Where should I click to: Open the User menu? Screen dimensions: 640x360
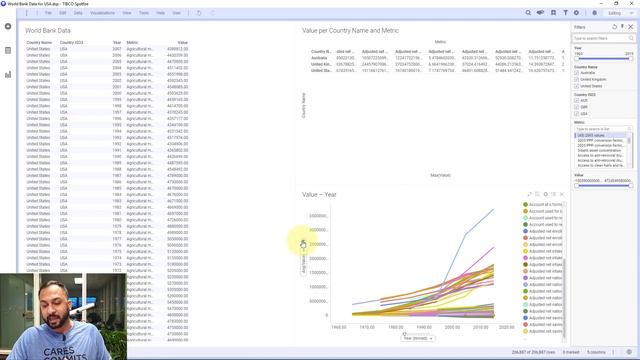[176, 13]
